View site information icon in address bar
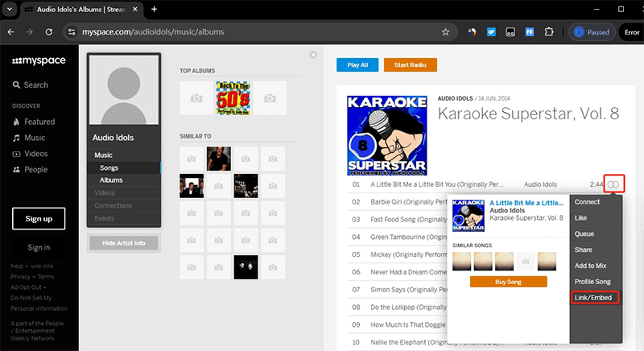Viewport: 644px width, 351px height. pos(72,32)
